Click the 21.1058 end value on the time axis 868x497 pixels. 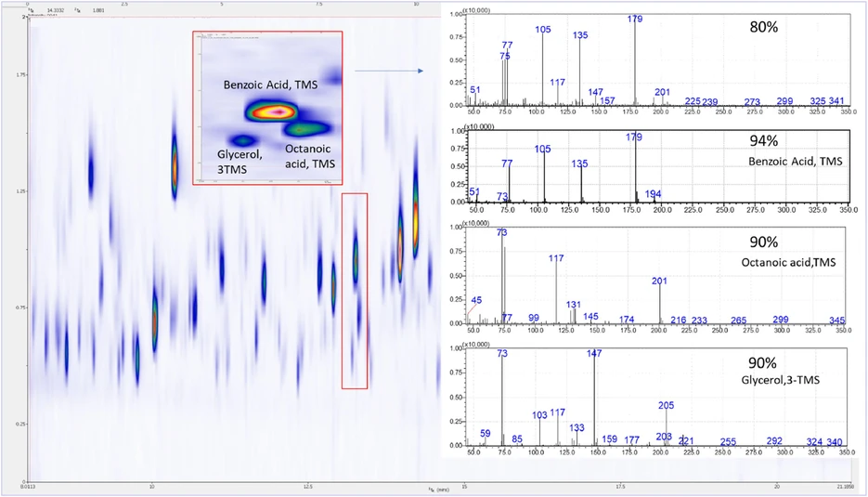(845, 487)
